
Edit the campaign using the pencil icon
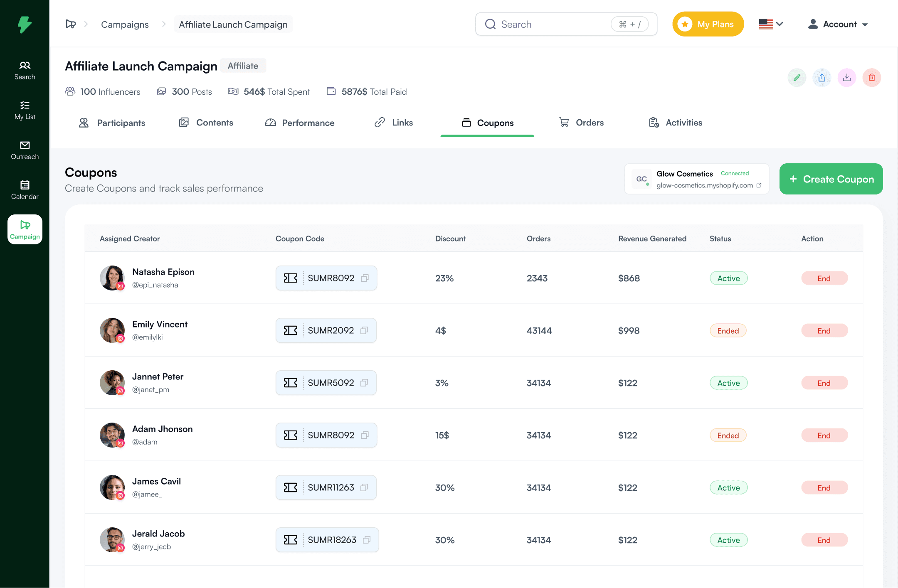[x=797, y=77]
